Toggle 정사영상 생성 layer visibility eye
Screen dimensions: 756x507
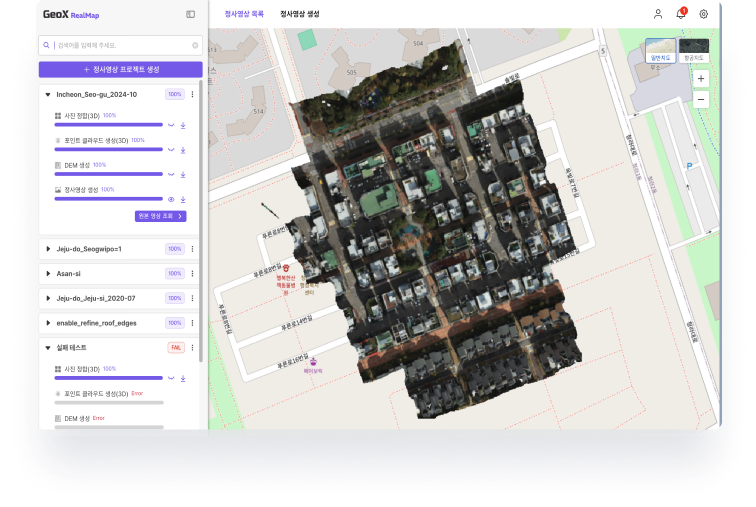coord(171,199)
